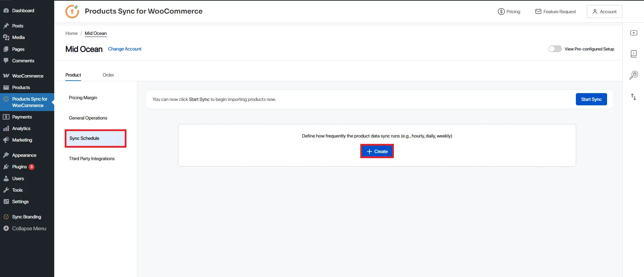Switch to the Order tab
644x277 pixels.
click(108, 75)
